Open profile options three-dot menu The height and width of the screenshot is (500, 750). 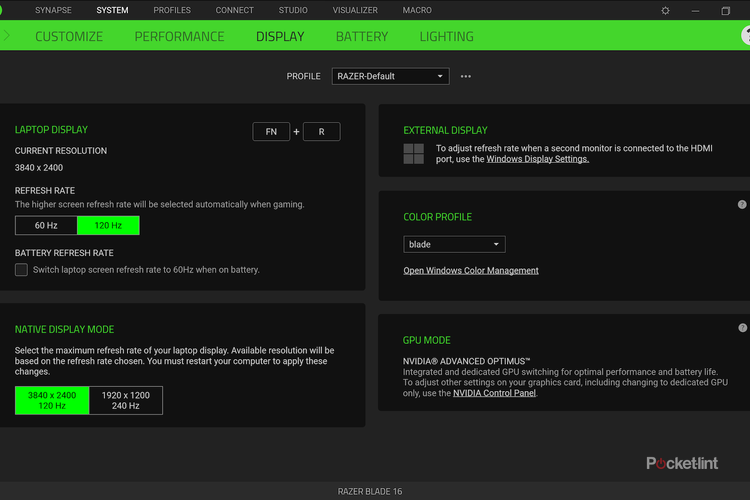(x=465, y=77)
